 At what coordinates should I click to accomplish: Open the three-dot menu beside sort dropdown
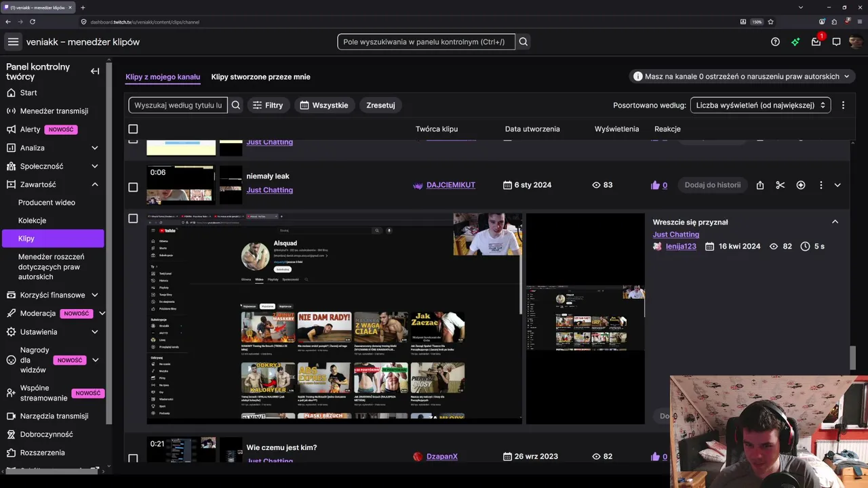(843, 105)
